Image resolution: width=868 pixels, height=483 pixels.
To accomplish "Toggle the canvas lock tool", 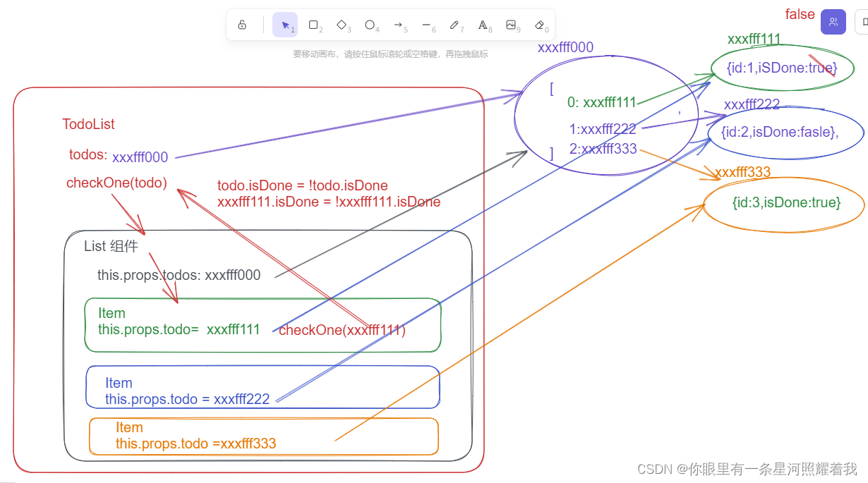I will coord(242,25).
